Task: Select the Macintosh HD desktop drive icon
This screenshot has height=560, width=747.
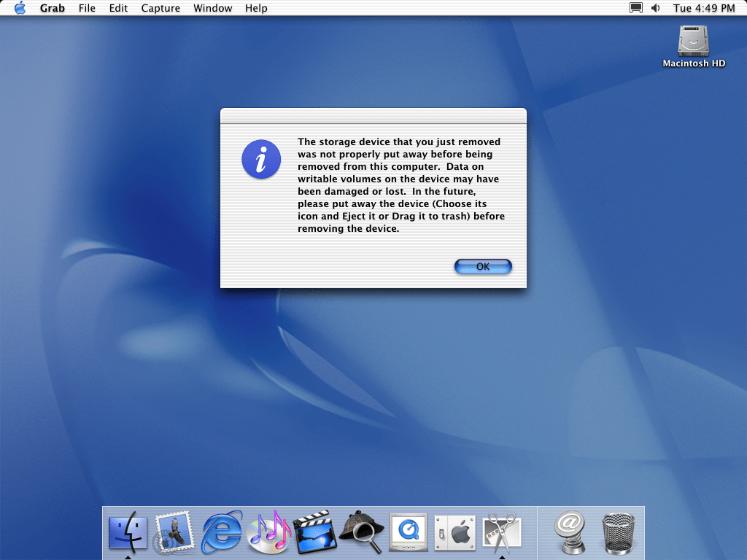Action: point(693,41)
